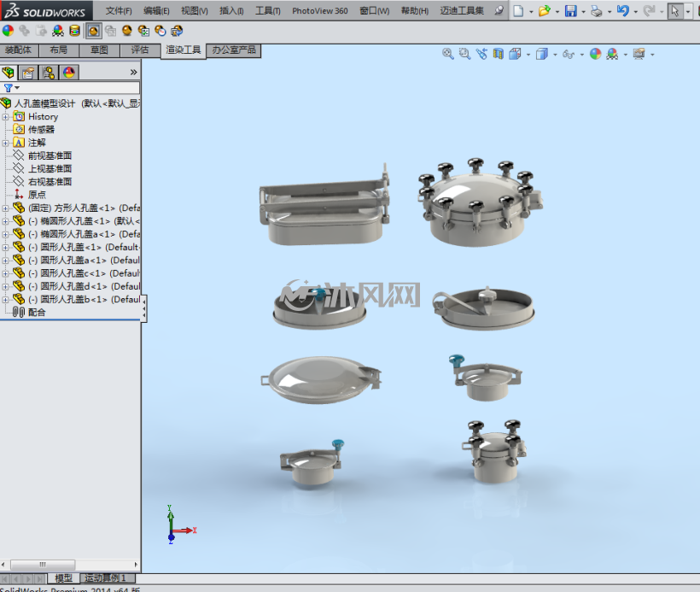This screenshot has width=700, height=592.
Task: Open the Display Style dropdown arrow
Action: pyautogui.click(x=555, y=55)
